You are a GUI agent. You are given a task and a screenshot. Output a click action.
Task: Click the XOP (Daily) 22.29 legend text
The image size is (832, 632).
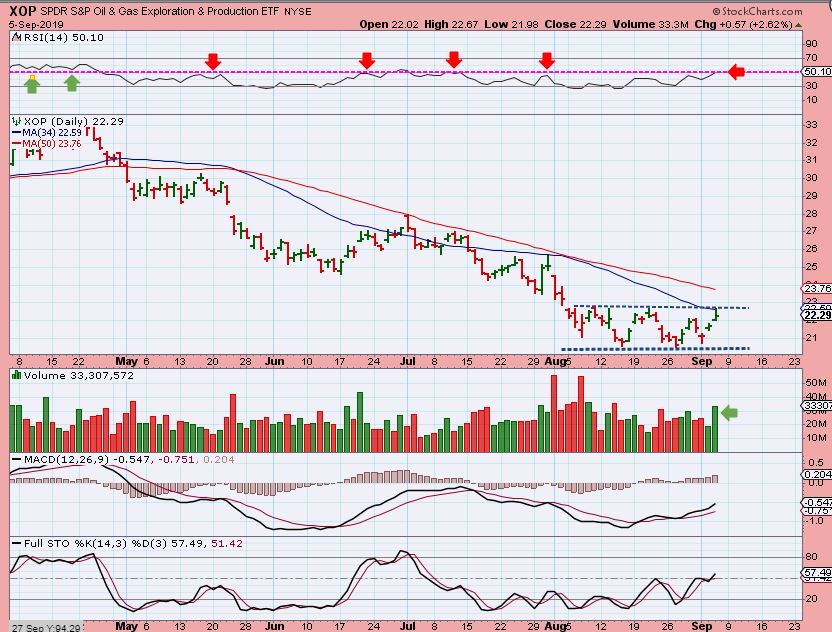[x=74, y=121]
